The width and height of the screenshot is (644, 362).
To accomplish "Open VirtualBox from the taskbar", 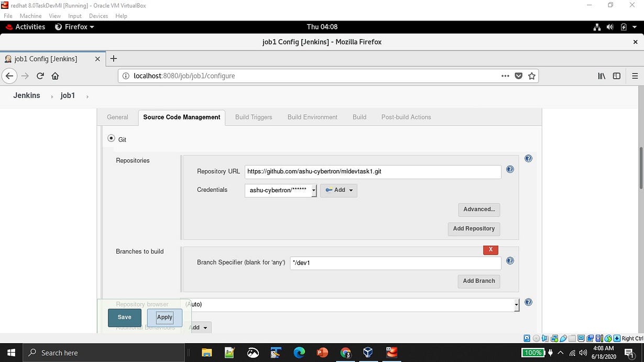I will click(x=368, y=353).
